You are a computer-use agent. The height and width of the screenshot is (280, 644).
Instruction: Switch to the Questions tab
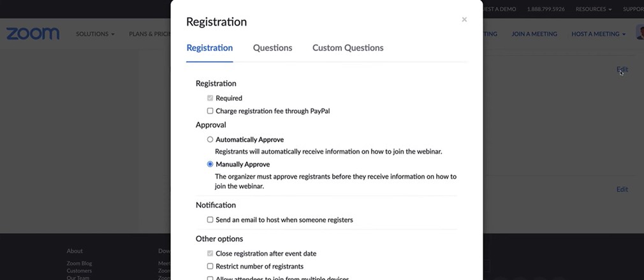pos(272,48)
